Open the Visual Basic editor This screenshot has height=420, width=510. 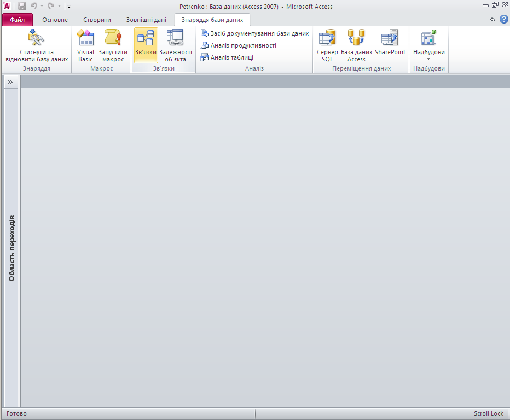tap(85, 45)
